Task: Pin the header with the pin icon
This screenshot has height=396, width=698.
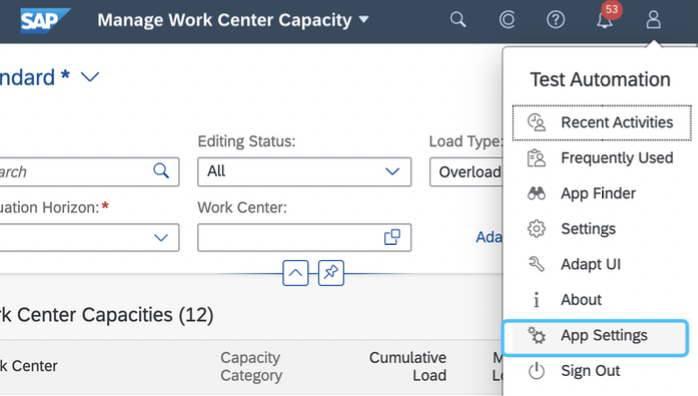Action: point(331,273)
